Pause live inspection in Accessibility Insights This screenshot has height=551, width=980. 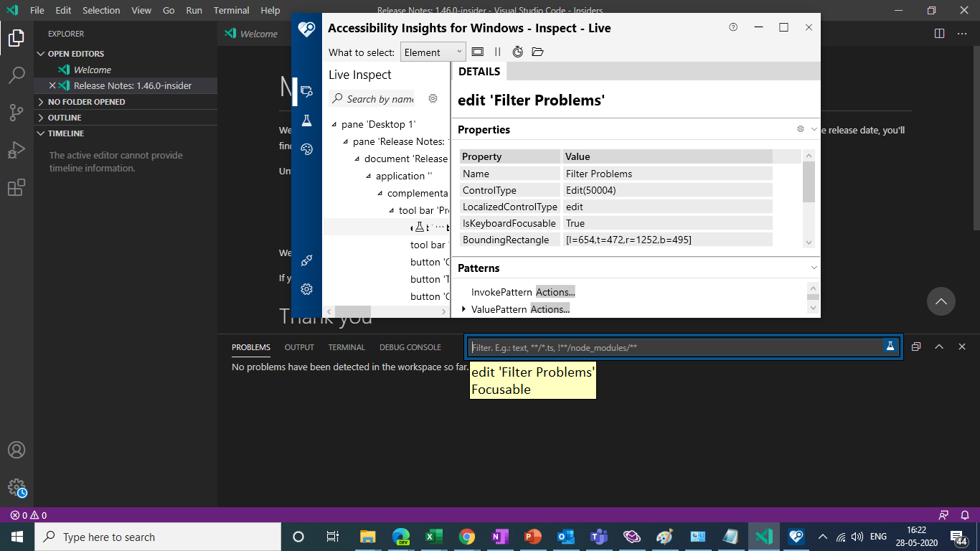coord(498,52)
